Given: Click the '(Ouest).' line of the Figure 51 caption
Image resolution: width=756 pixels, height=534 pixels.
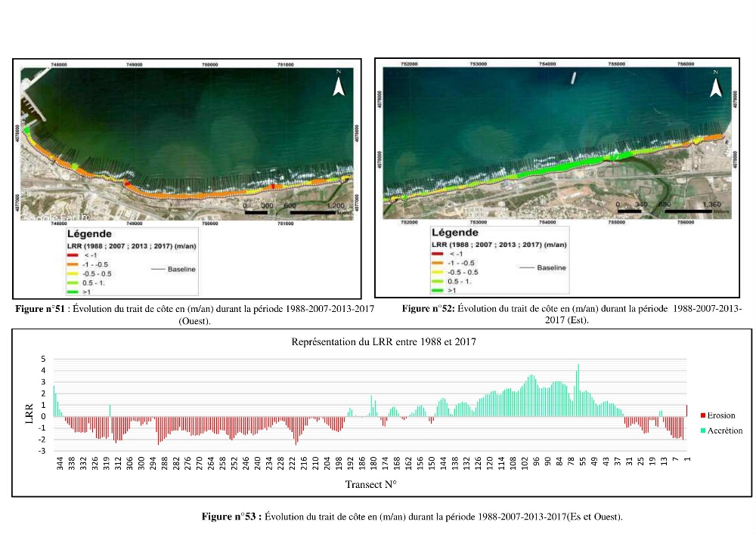Looking at the screenshot, I should pos(194,321).
